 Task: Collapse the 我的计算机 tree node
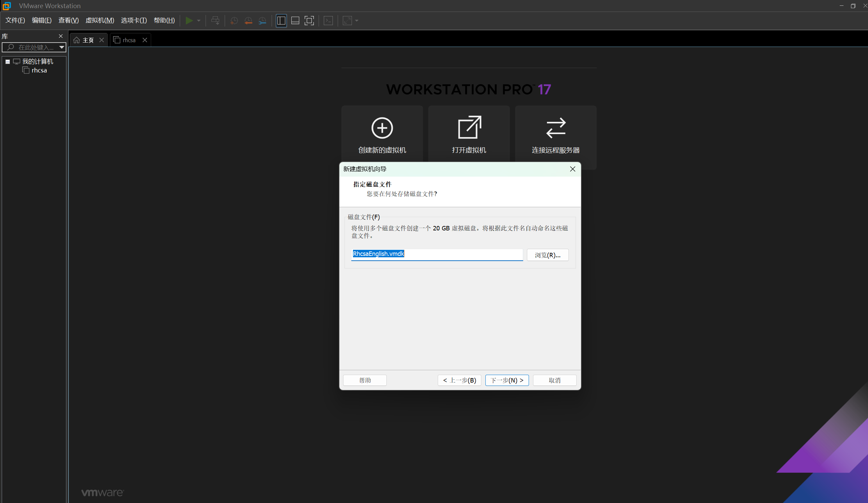pos(7,62)
